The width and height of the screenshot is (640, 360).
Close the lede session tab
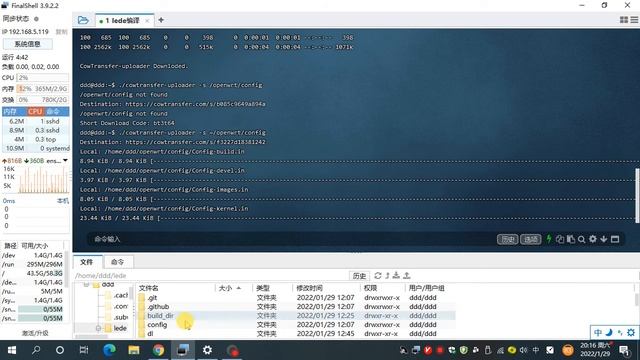coord(147,20)
